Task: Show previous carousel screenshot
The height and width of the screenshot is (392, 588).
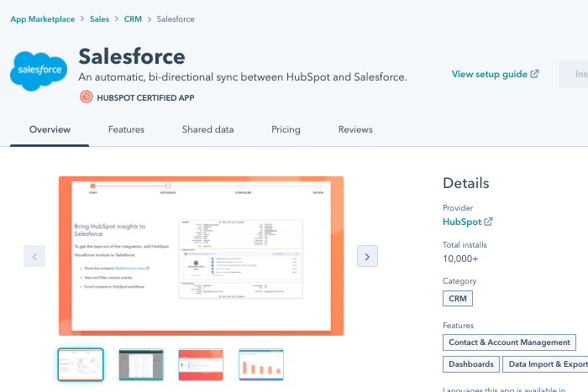Action: pyautogui.click(x=34, y=256)
